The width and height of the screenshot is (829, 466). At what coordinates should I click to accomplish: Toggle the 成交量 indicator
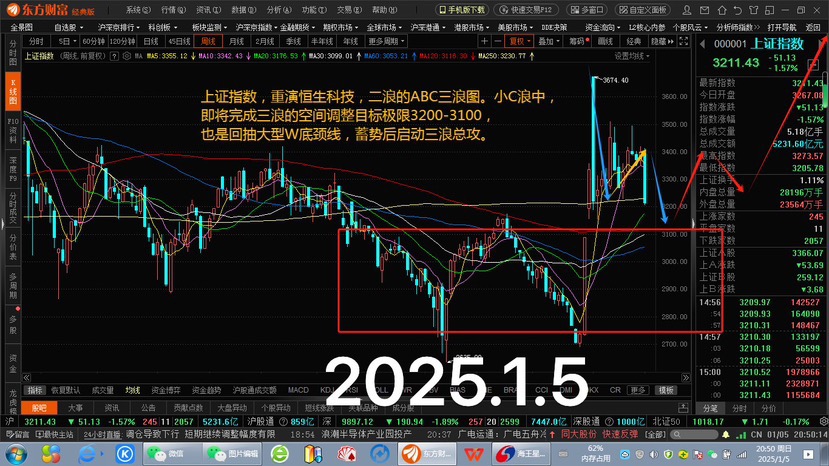pyautogui.click(x=103, y=390)
